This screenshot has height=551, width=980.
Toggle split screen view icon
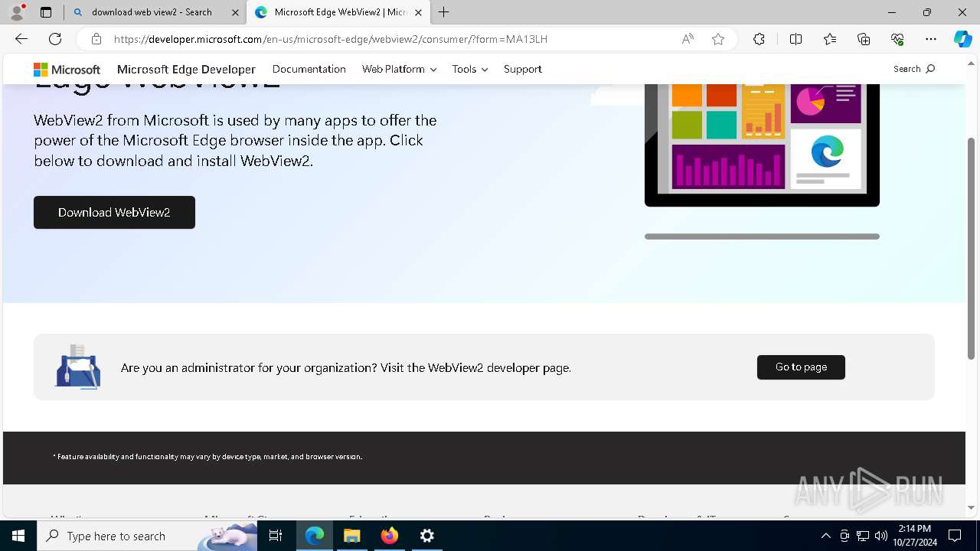tap(795, 39)
